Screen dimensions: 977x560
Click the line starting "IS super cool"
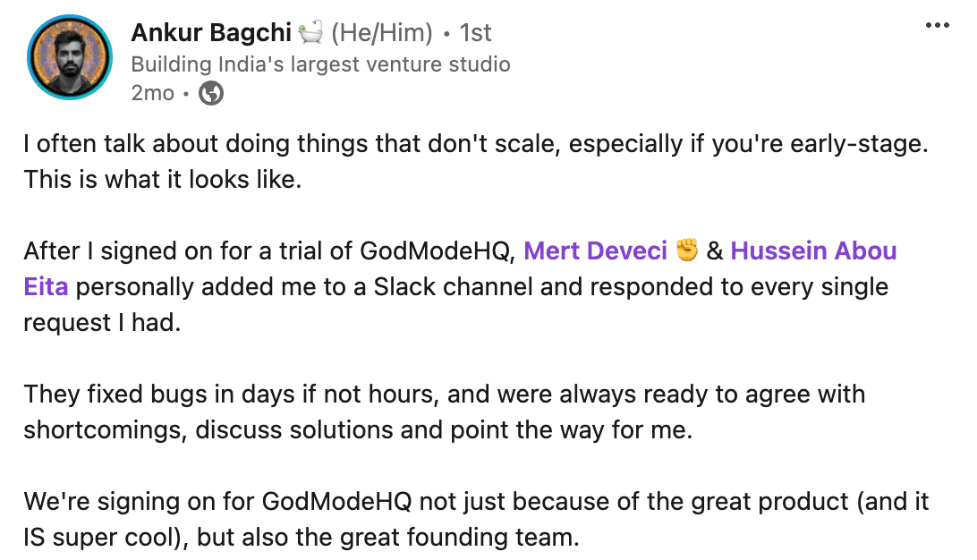301,538
